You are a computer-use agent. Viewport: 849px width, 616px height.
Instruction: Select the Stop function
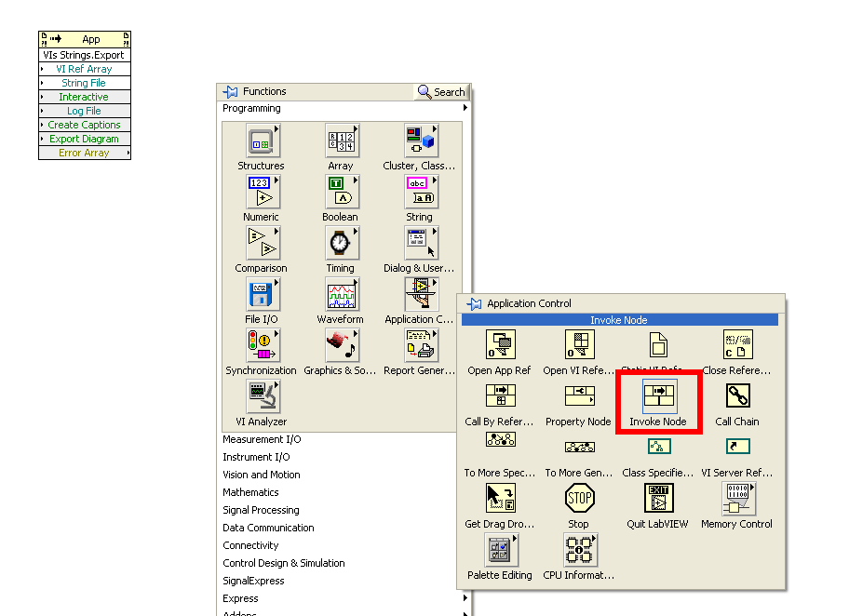tap(579, 498)
